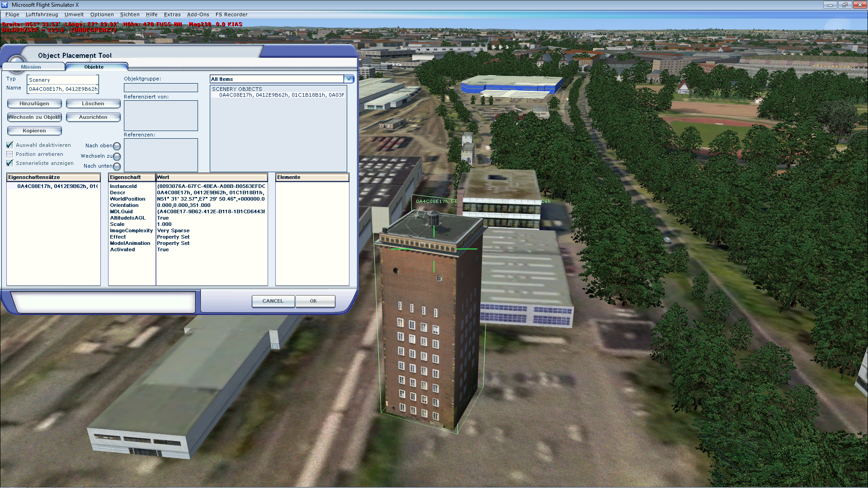The height and width of the screenshot is (488, 868).
Task: Open the All Items dropdown arrow
Action: pyautogui.click(x=349, y=79)
